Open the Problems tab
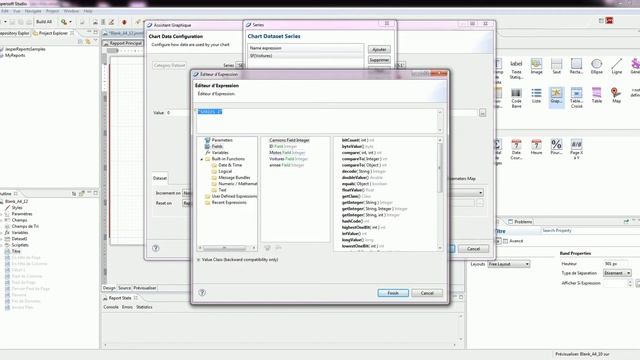 click(520, 222)
